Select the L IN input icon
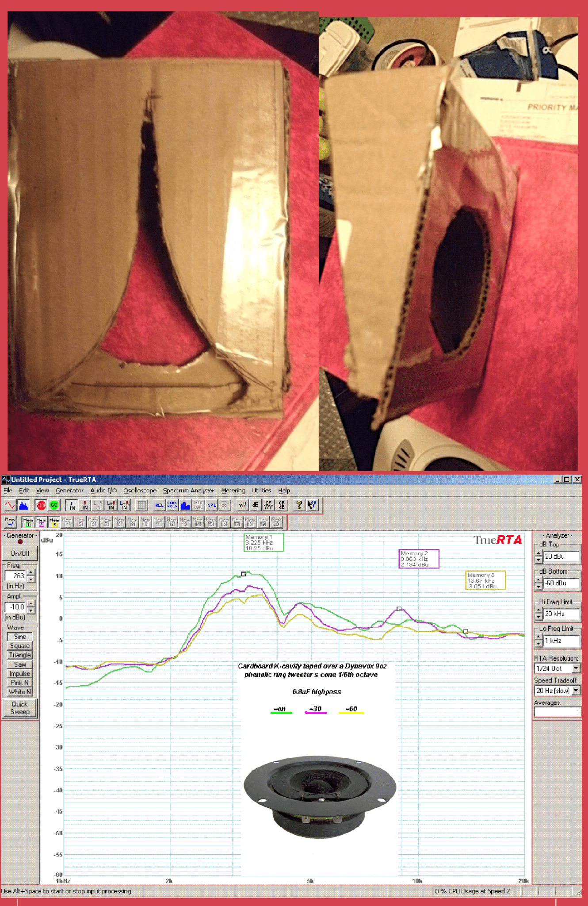The height and width of the screenshot is (906, 588). point(72,505)
